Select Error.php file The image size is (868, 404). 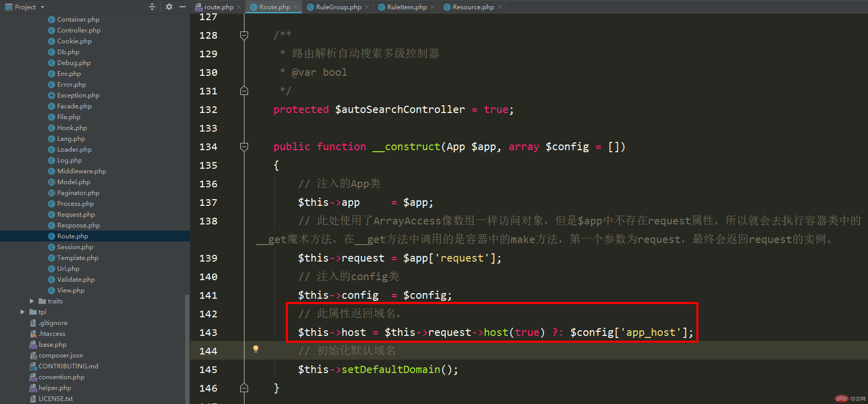coord(71,85)
